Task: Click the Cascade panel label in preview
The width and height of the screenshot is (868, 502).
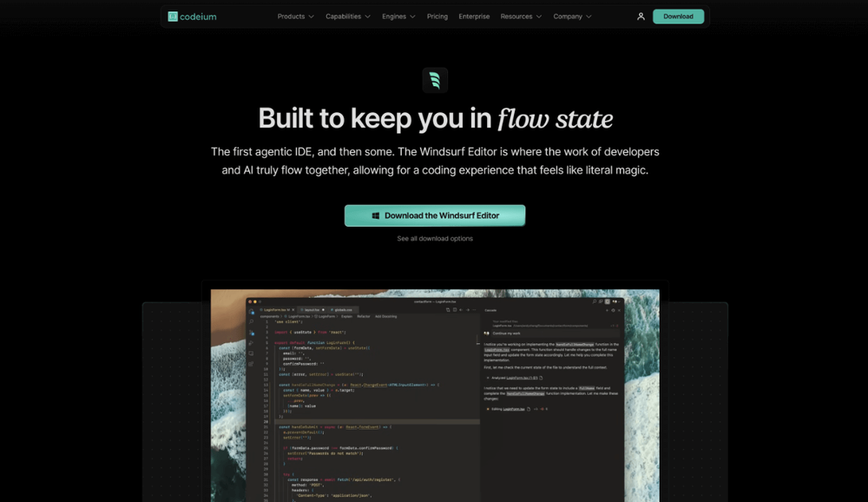Action: (490, 310)
